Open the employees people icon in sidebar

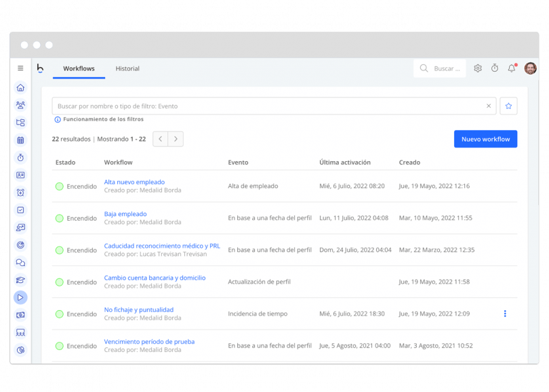[x=20, y=105]
